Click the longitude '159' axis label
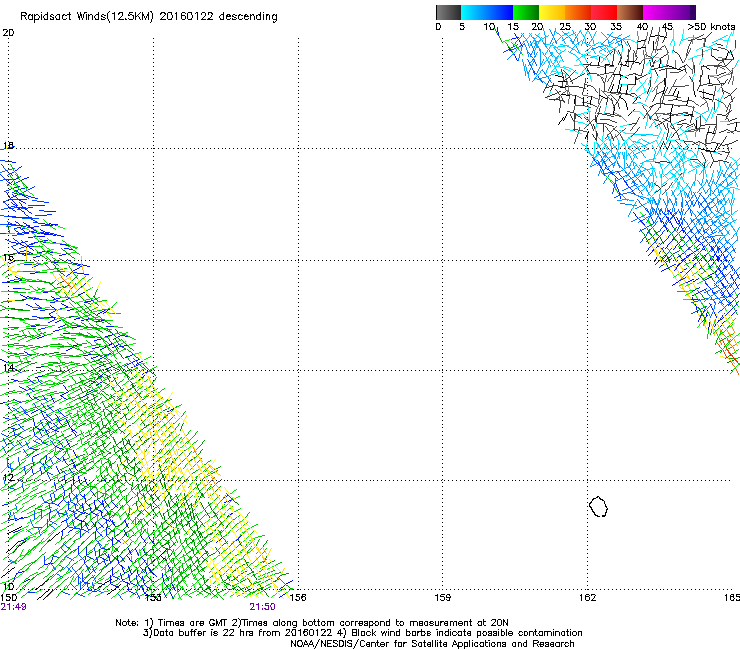The width and height of the screenshot is (740, 650). click(442, 598)
